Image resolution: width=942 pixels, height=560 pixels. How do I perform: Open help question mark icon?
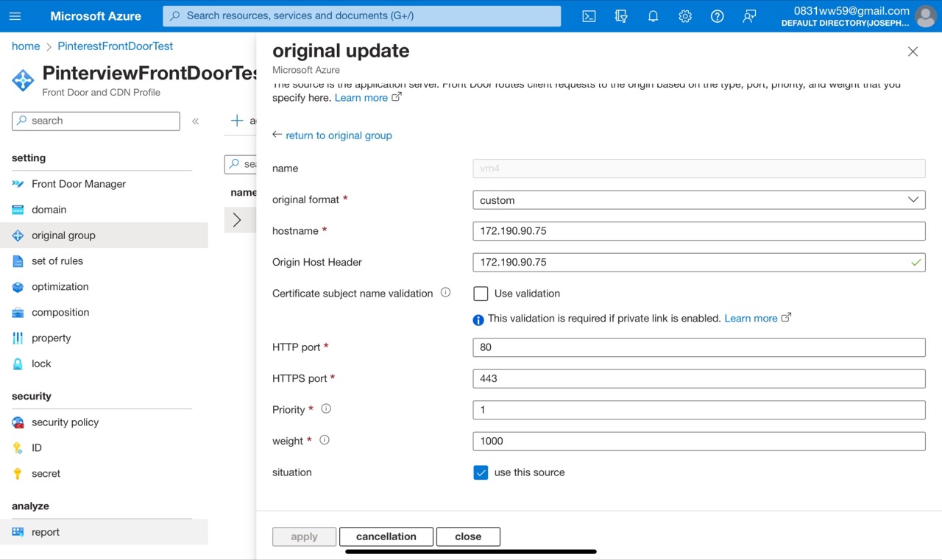717,16
